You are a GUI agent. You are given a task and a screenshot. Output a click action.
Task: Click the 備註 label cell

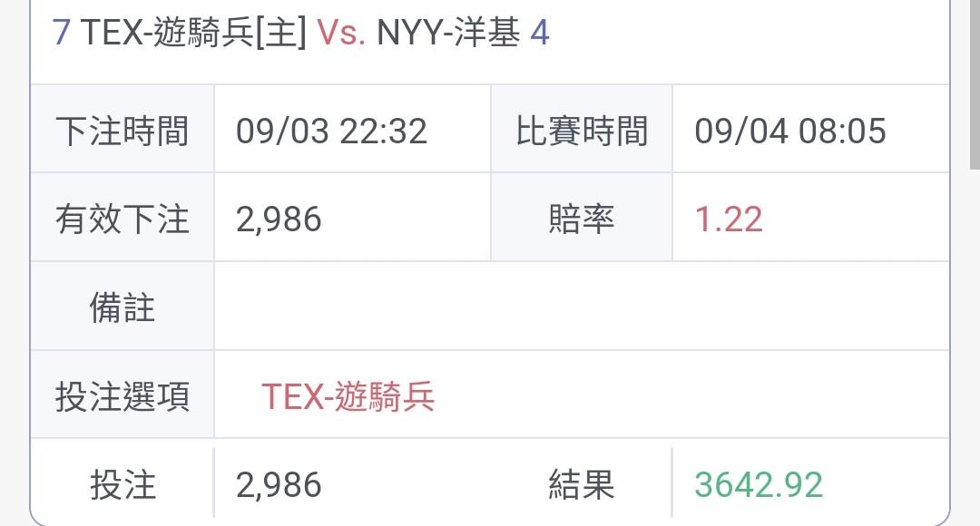pyautogui.click(x=122, y=307)
